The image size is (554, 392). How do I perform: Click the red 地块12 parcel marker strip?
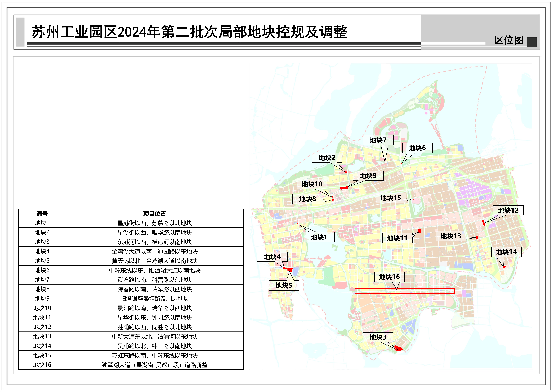484,223
